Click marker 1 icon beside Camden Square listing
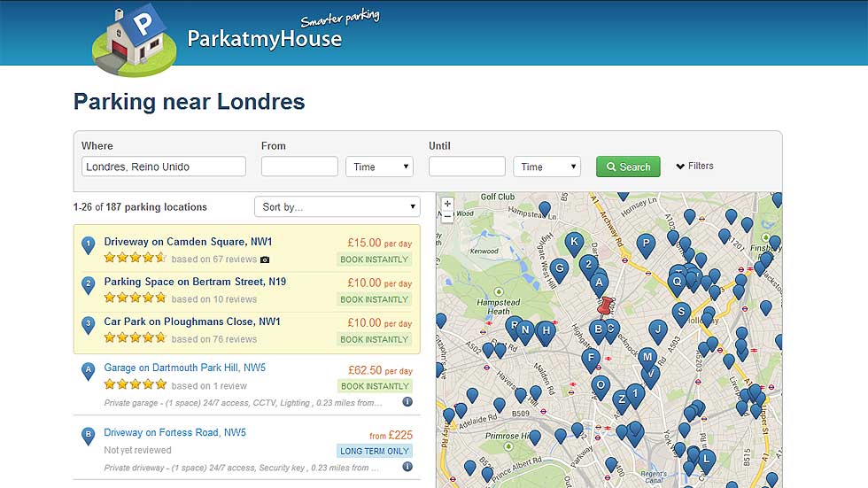 (x=88, y=245)
